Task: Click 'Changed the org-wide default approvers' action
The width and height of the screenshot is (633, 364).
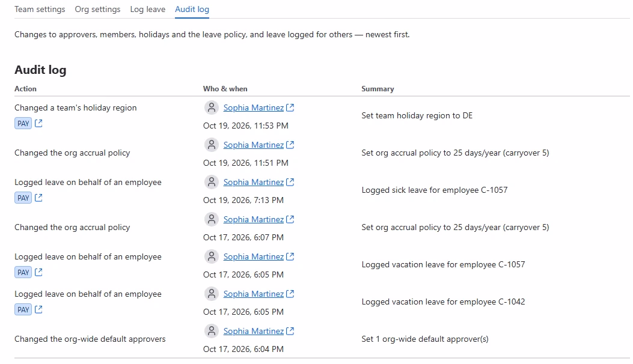Action: click(90, 339)
